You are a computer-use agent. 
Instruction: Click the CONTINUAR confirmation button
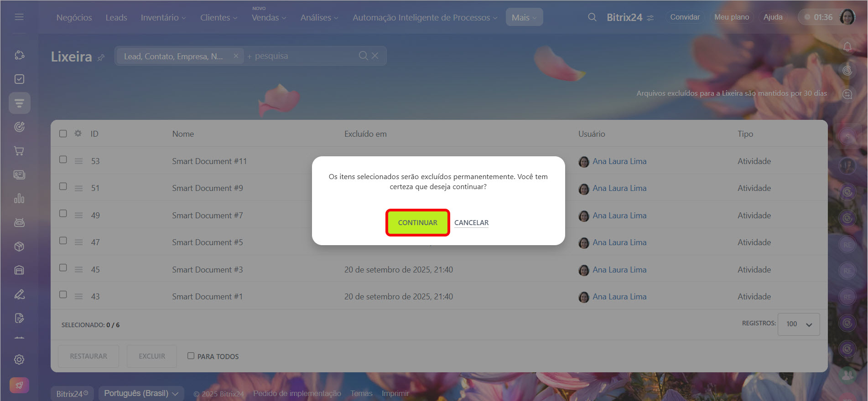pos(417,222)
